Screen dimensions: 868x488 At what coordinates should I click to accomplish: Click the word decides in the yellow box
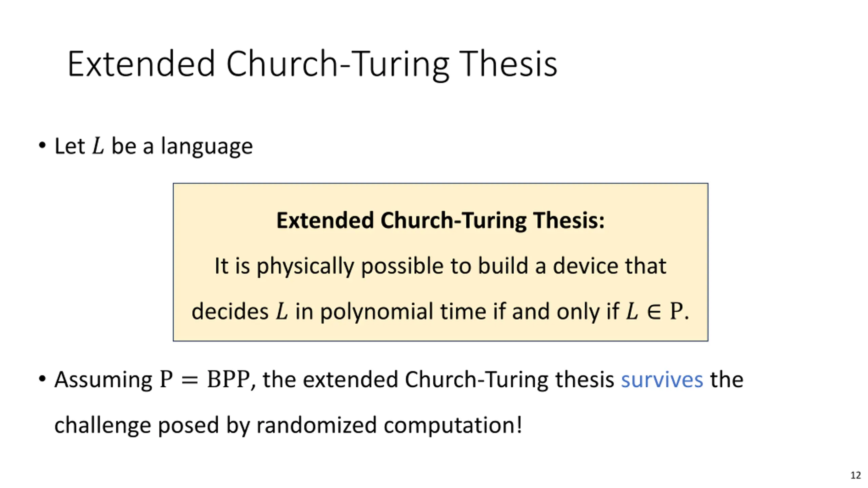pos(230,311)
